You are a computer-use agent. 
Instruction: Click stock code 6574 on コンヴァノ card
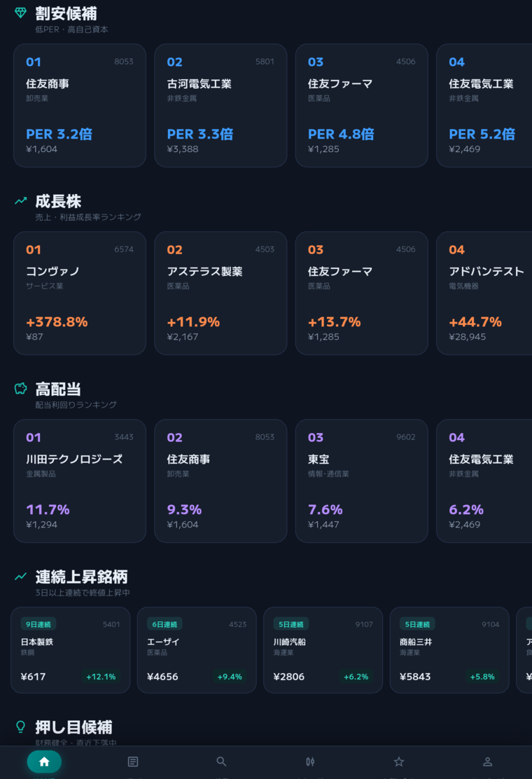tap(124, 249)
